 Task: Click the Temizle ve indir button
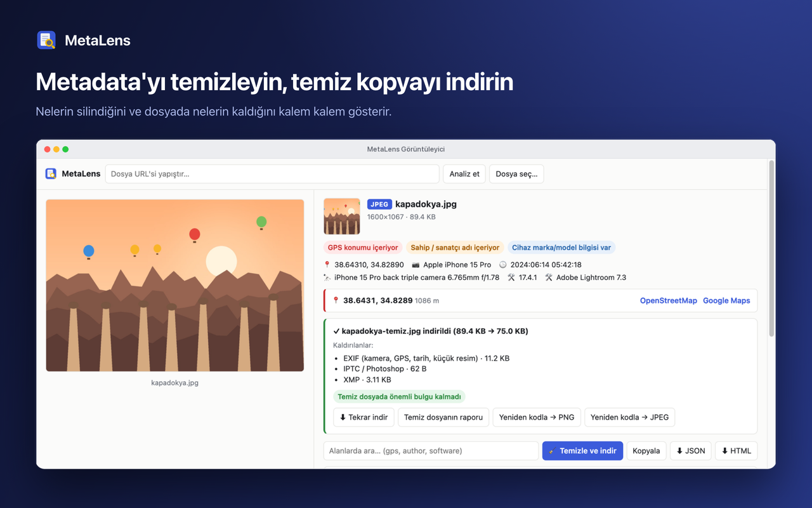coord(582,451)
